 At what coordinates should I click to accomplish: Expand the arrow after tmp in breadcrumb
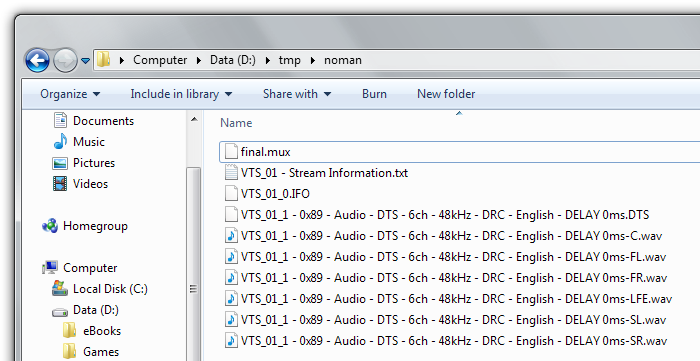point(313,60)
